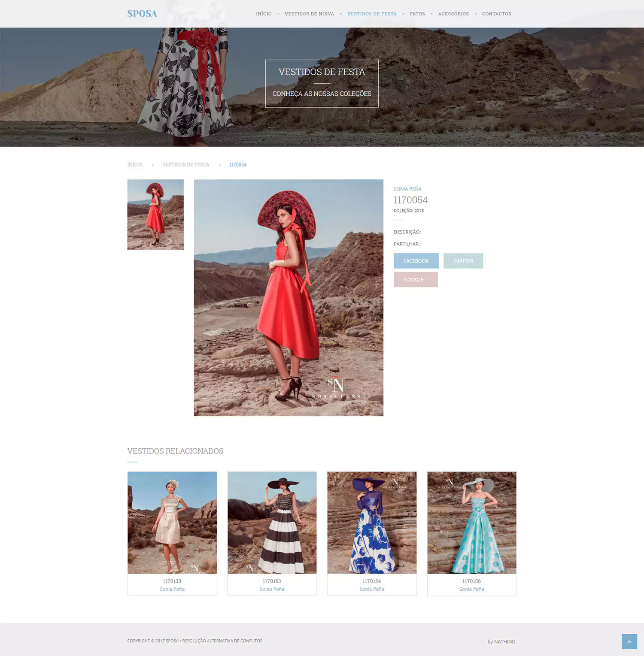Image resolution: width=644 pixels, height=656 pixels.
Task: Click the scroll-to-top arrow icon
Action: pyautogui.click(x=629, y=641)
